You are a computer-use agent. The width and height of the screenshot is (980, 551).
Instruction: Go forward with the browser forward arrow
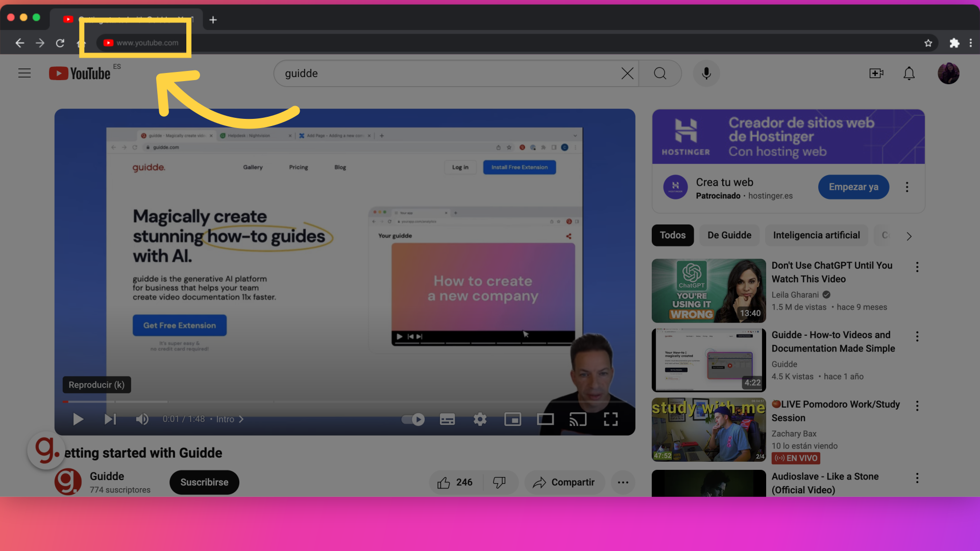click(40, 43)
